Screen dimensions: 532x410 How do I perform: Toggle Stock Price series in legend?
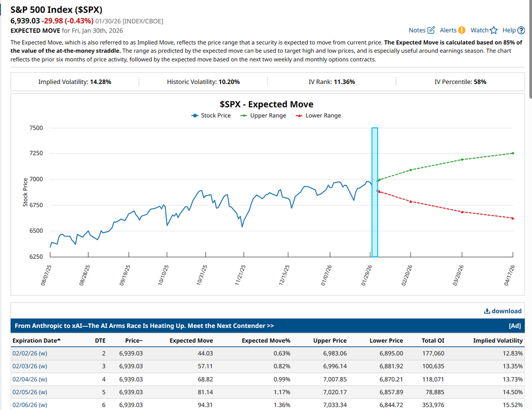point(211,115)
